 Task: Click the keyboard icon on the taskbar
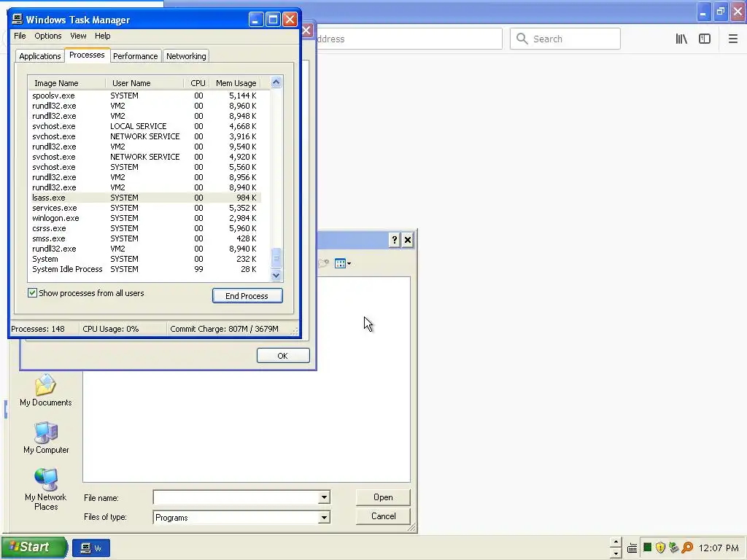pos(632,548)
